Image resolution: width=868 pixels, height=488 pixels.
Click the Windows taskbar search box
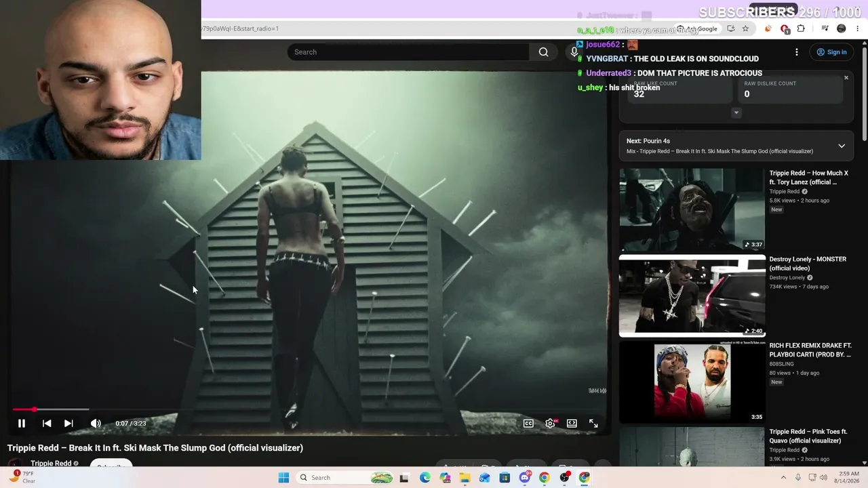(x=346, y=478)
